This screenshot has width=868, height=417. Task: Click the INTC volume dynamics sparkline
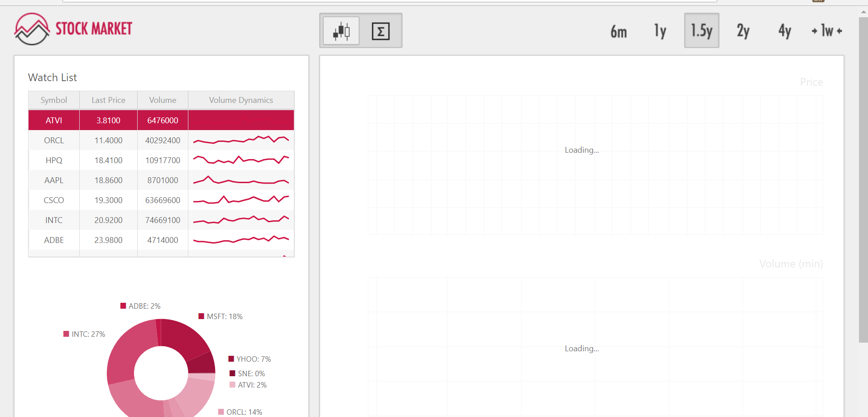241,220
